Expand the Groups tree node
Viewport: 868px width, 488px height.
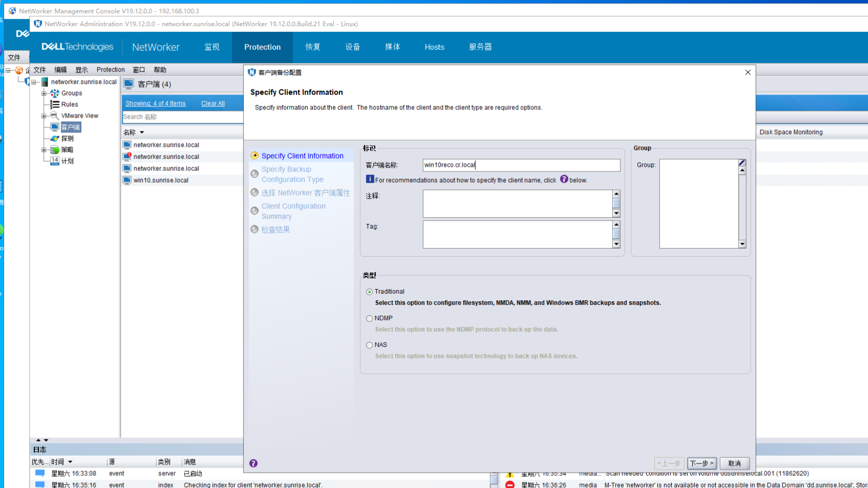(x=44, y=93)
